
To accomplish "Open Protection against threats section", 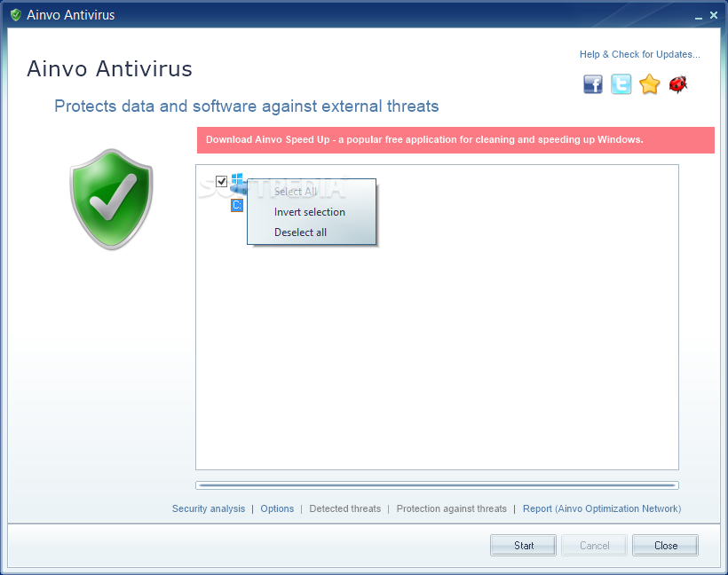I will 451,508.
